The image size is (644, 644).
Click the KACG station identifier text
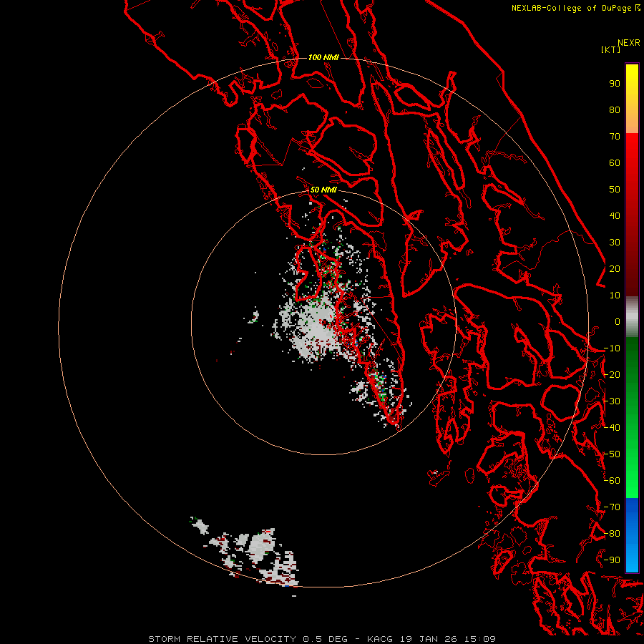[380, 639]
